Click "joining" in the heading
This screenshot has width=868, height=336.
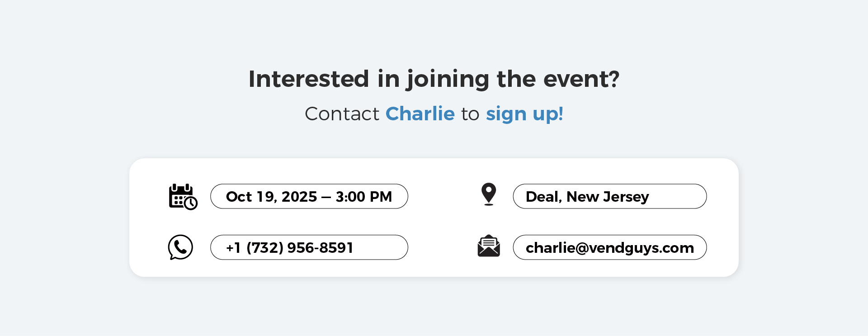[448, 79]
